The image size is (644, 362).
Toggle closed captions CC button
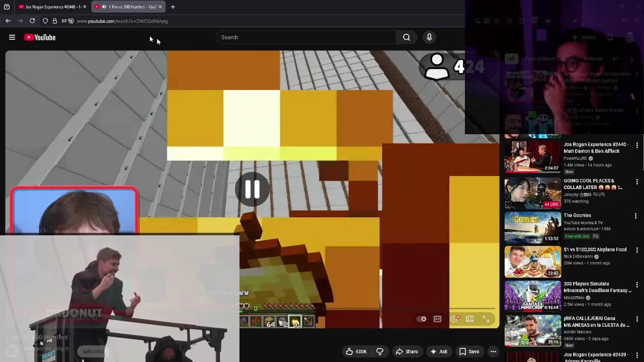[x=437, y=319]
